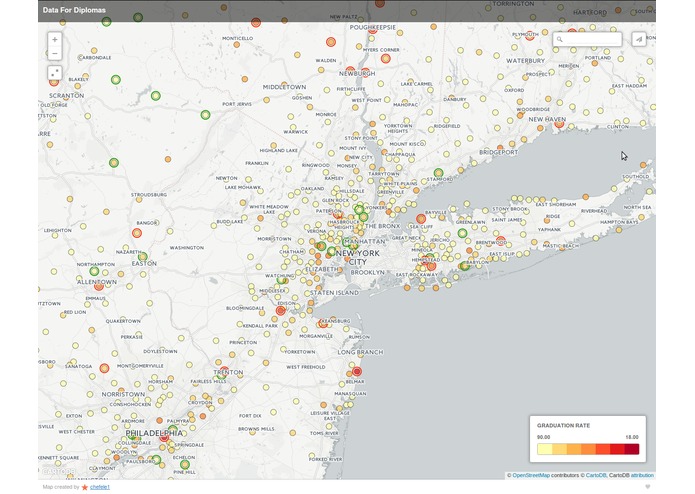Click the NORRISTOWN map label
Image resolution: width=695 pixels, height=494 pixels.
pos(123,394)
